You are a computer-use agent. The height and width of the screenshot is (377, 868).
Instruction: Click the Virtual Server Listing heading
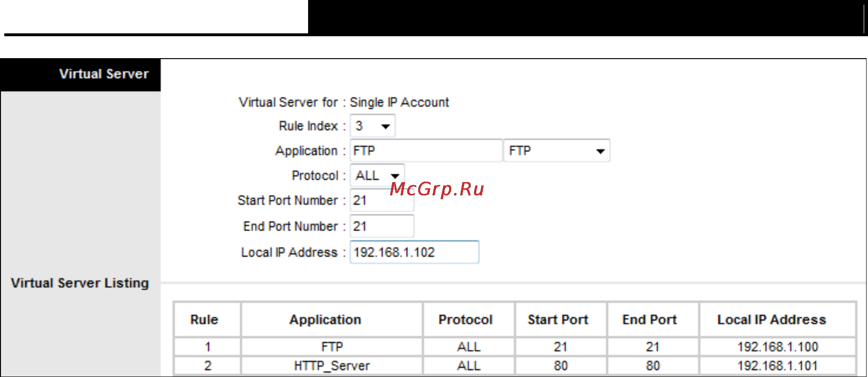(80, 283)
